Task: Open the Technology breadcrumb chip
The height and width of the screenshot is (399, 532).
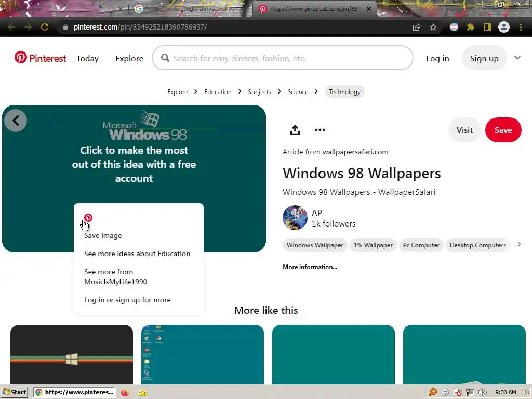Action: (344, 92)
